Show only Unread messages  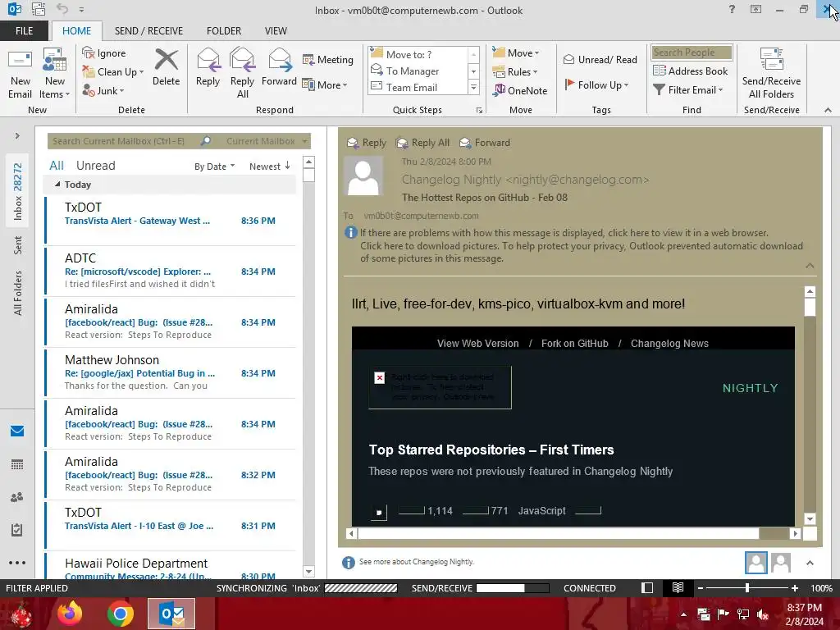tap(95, 166)
